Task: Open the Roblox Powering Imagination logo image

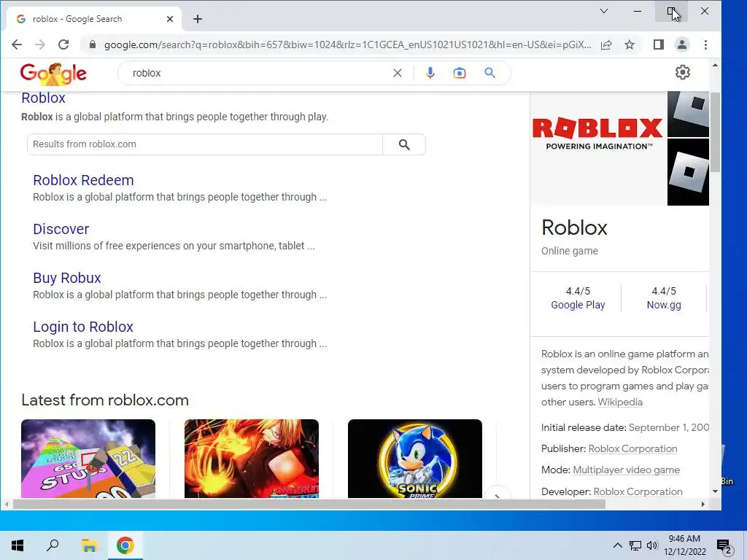Action: [598, 149]
